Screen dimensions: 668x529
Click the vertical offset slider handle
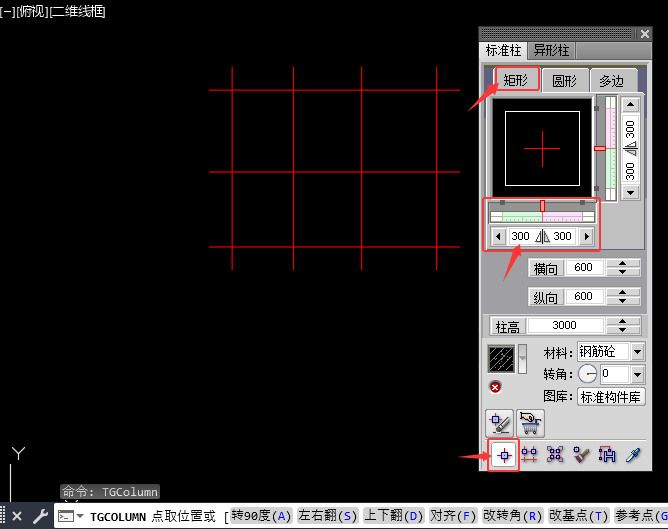(600, 148)
